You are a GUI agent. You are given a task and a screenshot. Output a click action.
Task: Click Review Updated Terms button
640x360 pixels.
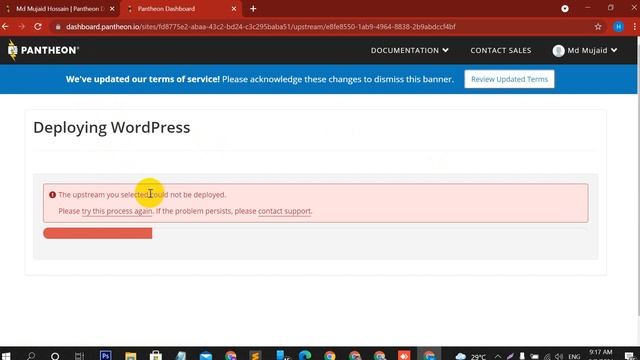tap(509, 79)
